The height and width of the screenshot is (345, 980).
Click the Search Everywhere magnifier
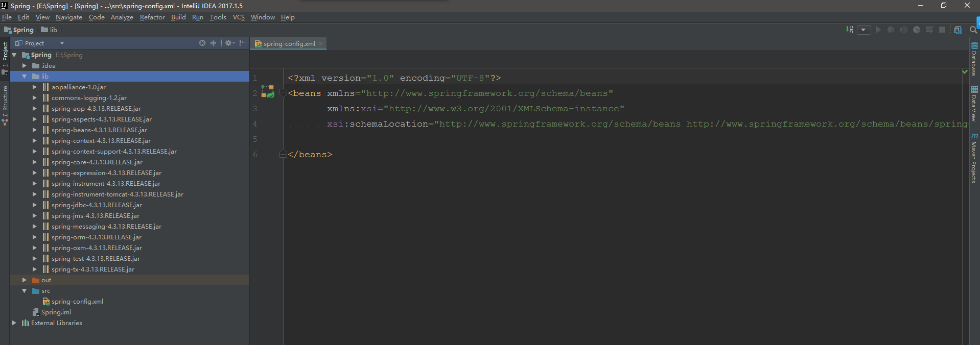973,30
